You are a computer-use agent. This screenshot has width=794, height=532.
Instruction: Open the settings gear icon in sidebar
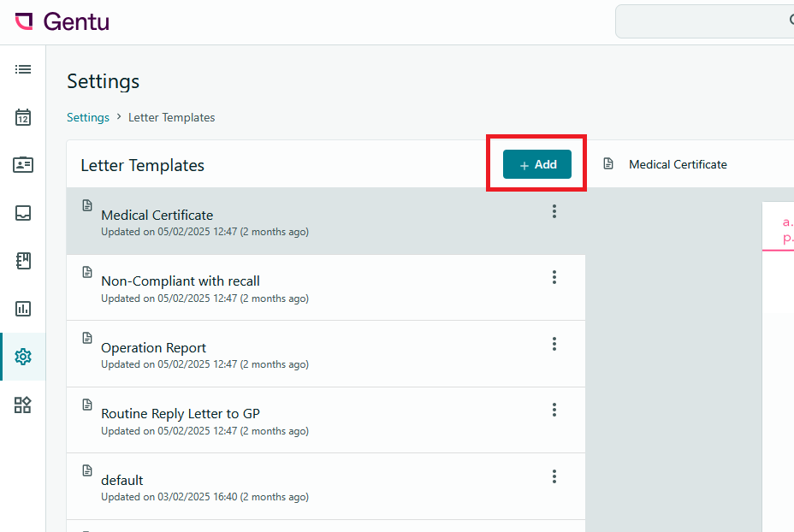point(23,357)
